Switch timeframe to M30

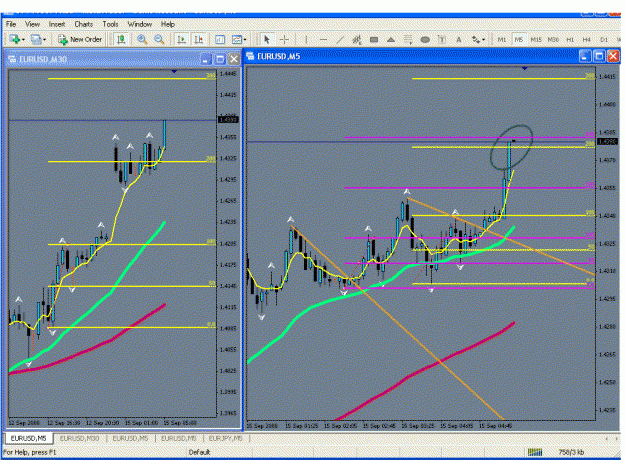click(x=553, y=39)
